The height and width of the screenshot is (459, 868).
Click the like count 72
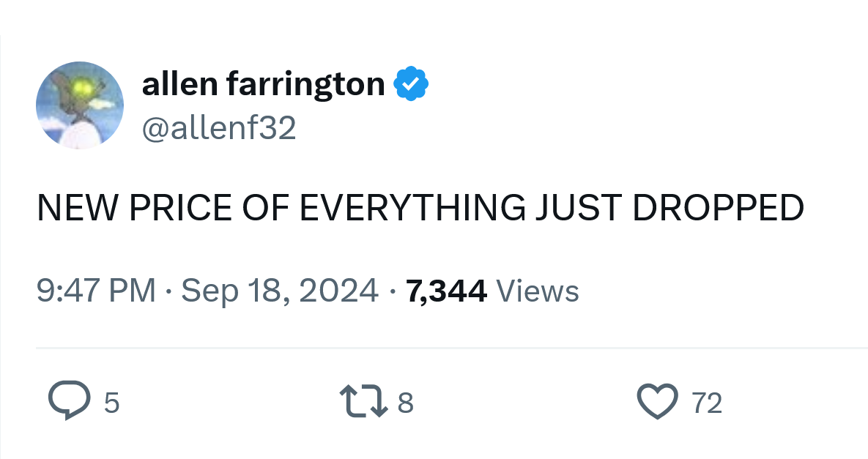tap(707, 403)
